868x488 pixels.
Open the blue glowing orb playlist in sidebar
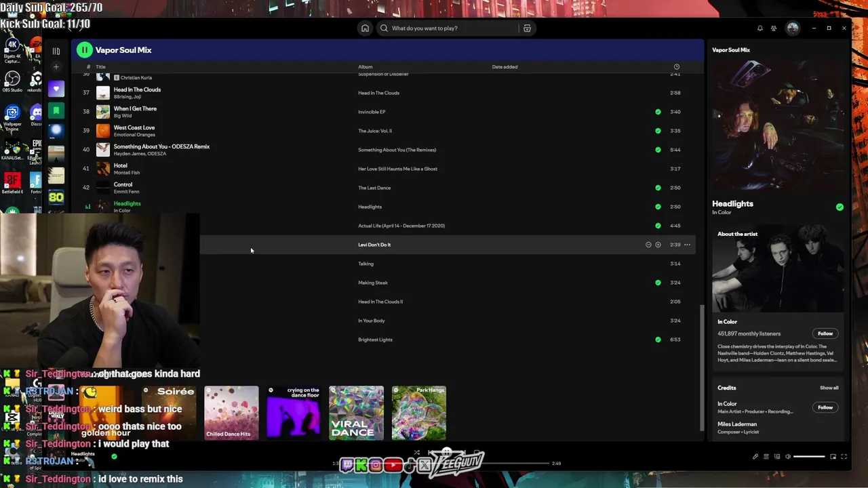click(56, 131)
